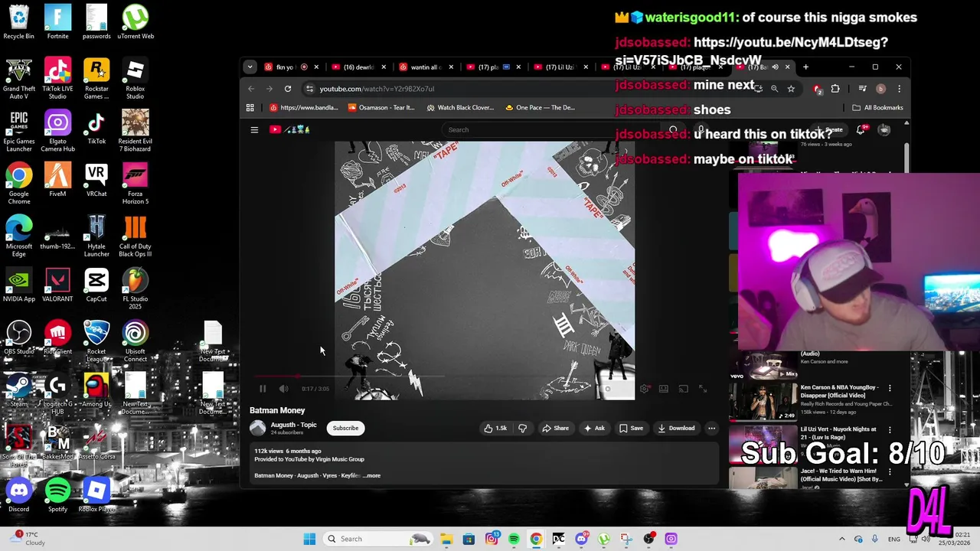Open the taskbar weather widget
This screenshot has height=551, width=980.
tap(28, 539)
